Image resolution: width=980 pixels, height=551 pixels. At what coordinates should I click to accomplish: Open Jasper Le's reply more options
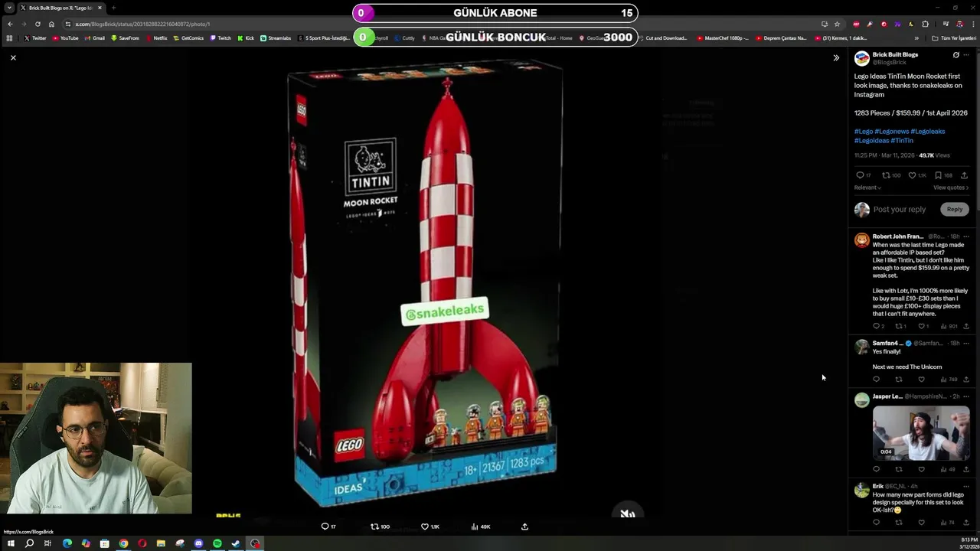tap(966, 397)
